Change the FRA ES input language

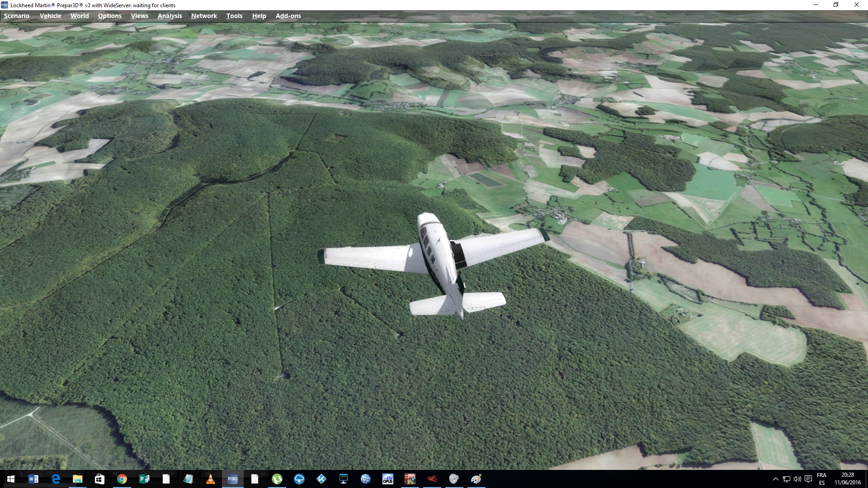pyautogui.click(x=822, y=479)
